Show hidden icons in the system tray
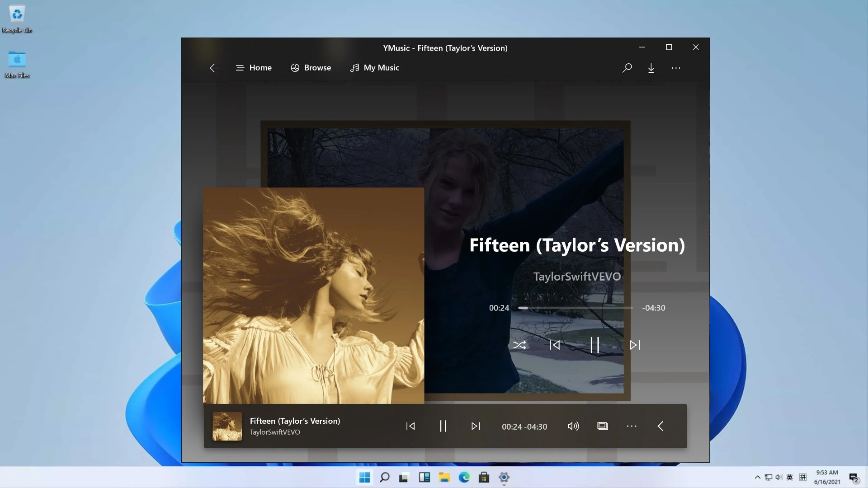This screenshot has width=868, height=488. (757, 477)
